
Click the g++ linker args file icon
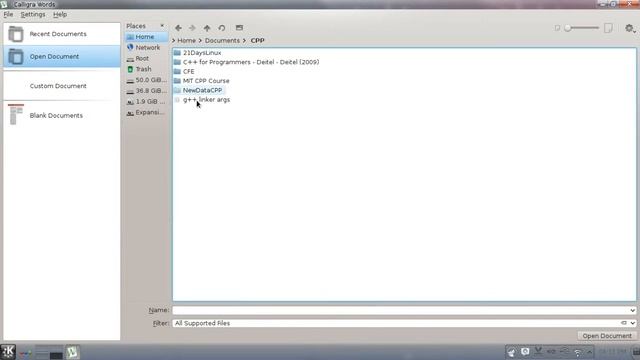177,100
